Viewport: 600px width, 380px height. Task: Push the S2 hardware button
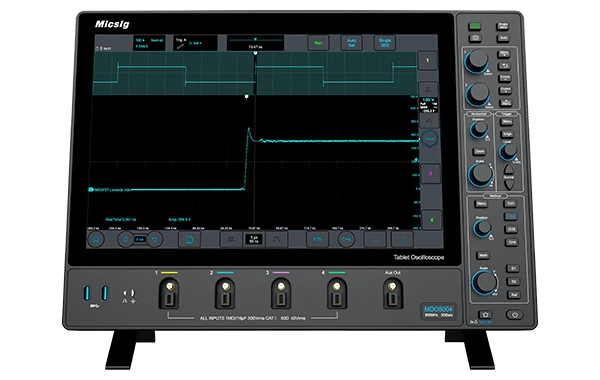tap(513, 281)
